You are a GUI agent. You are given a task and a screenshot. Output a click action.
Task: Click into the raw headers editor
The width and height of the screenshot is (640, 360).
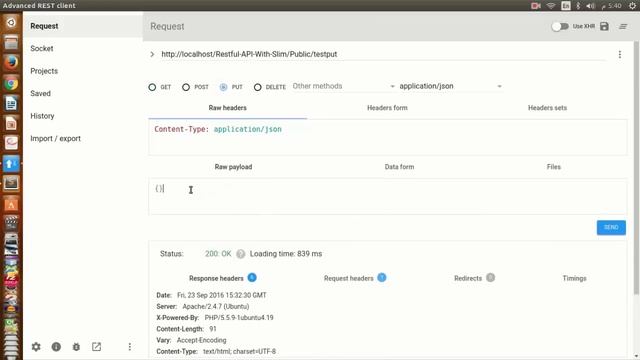(x=387, y=137)
